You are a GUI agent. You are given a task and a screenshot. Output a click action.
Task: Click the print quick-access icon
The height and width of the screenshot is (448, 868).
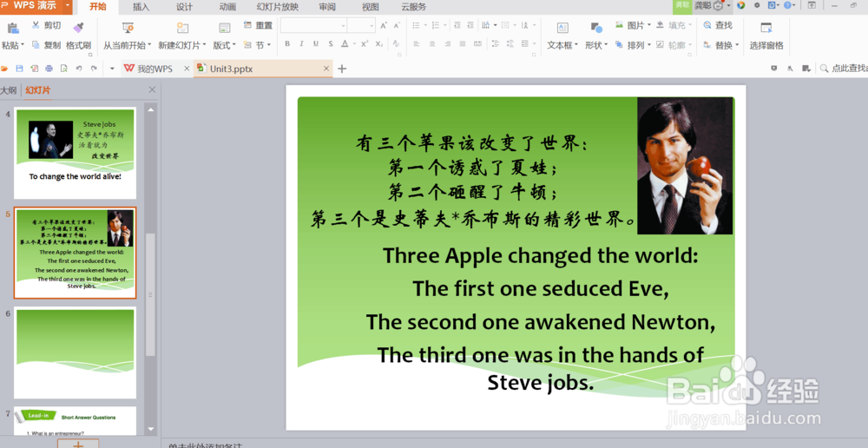[49, 69]
